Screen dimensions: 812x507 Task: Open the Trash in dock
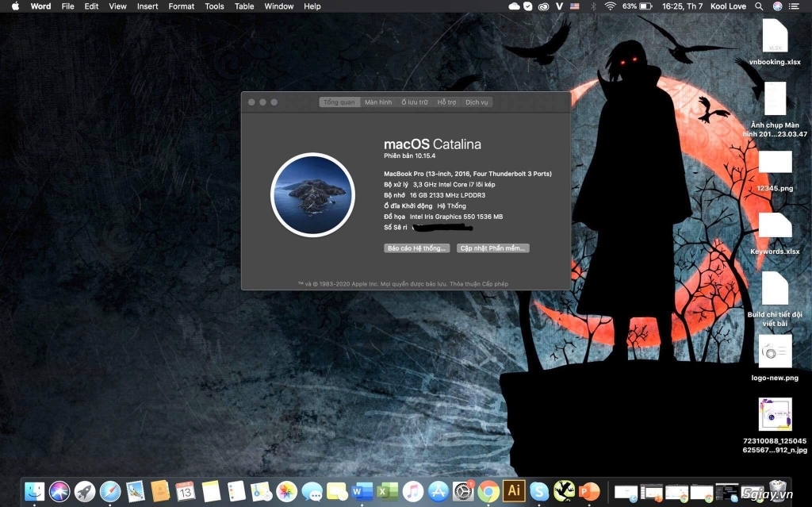777,491
